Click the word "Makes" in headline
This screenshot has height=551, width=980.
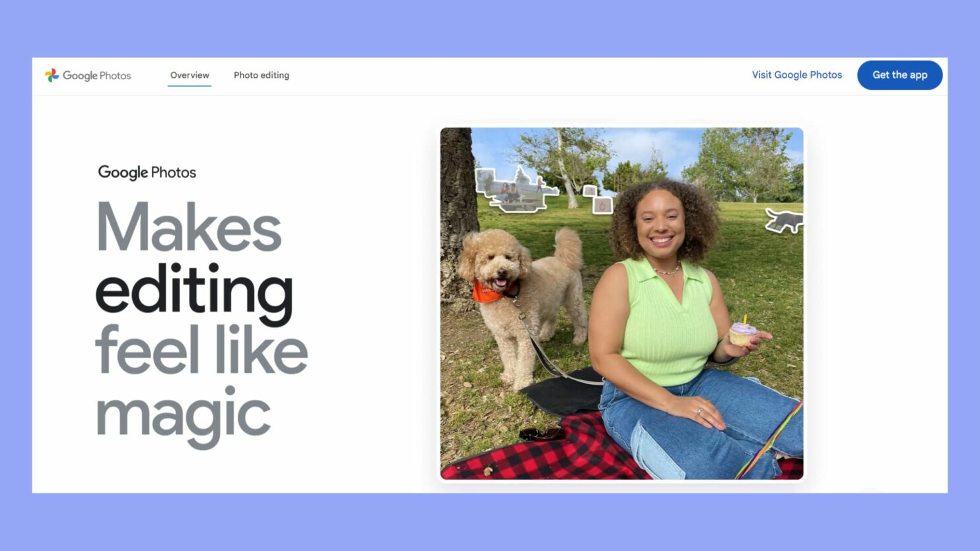click(x=189, y=227)
